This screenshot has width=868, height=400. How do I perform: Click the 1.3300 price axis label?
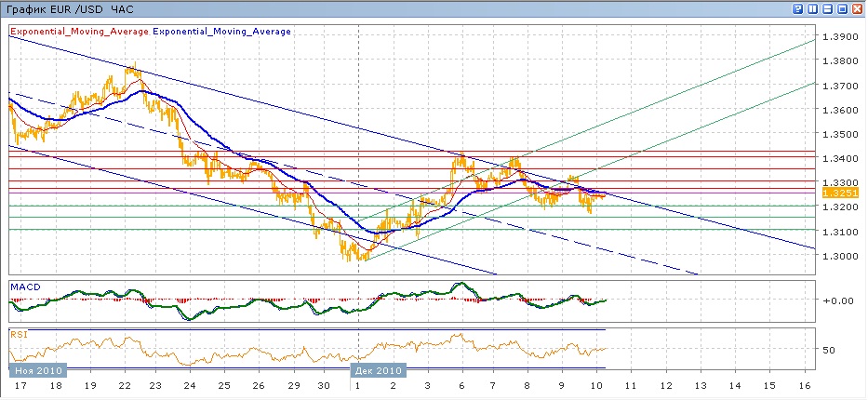[840, 182]
